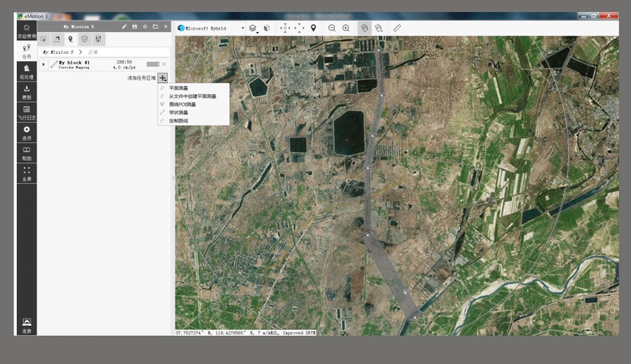Open the shield safety settings tab
The image size is (631, 364).
[x=84, y=39]
